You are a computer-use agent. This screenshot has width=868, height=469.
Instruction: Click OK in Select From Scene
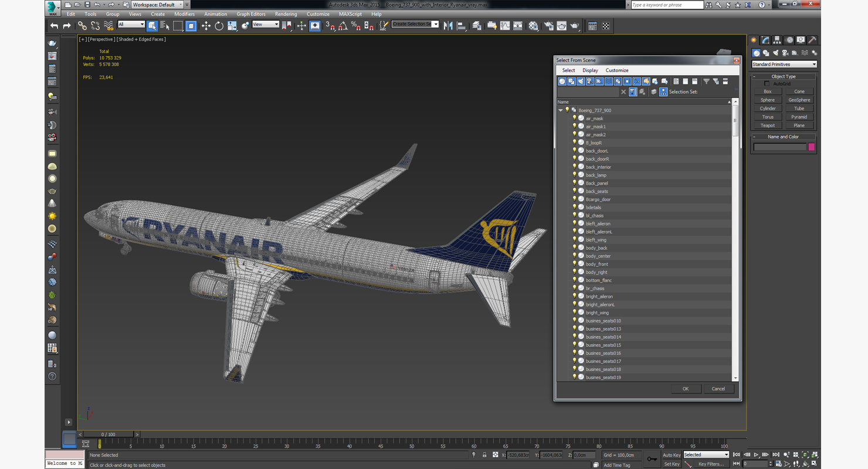[x=686, y=389]
